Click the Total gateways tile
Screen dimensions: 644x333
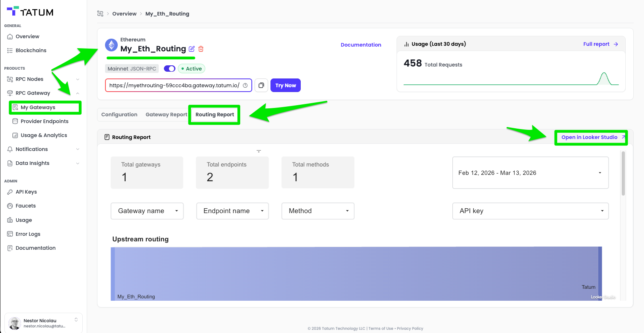click(147, 172)
